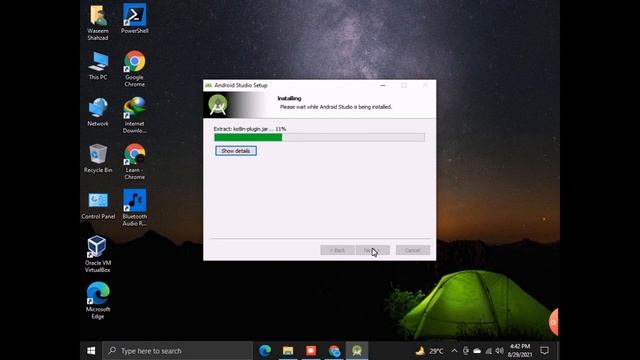
Task: Click the 'Installing' heading text
Action: point(289,98)
